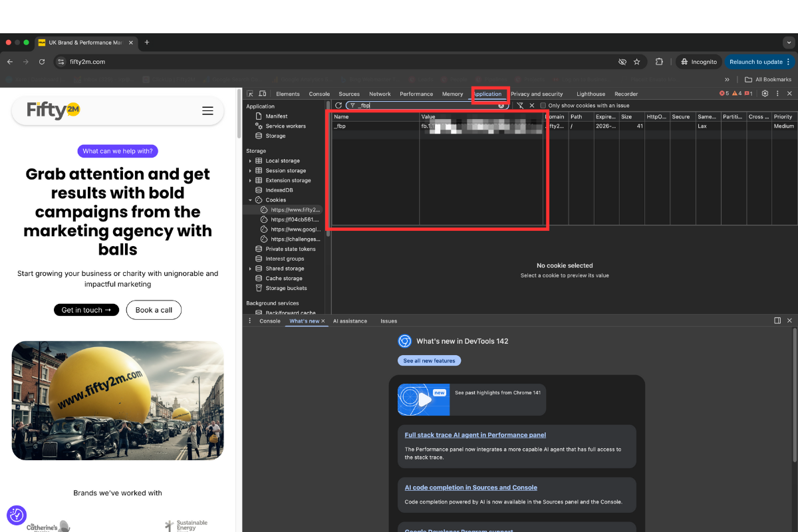This screenshot has width=798, height=532.
Task: Show hidden bookmarks chevron
Action: [727, 80]
